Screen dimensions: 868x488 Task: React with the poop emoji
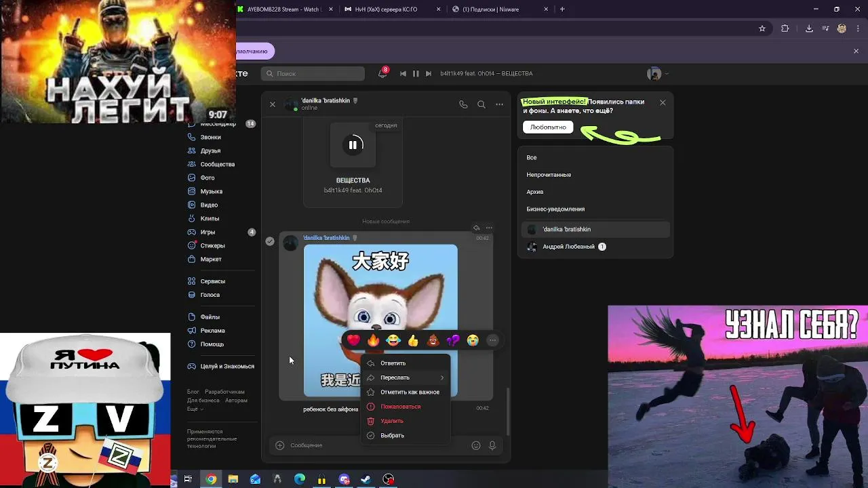click(x=433, y=340)
